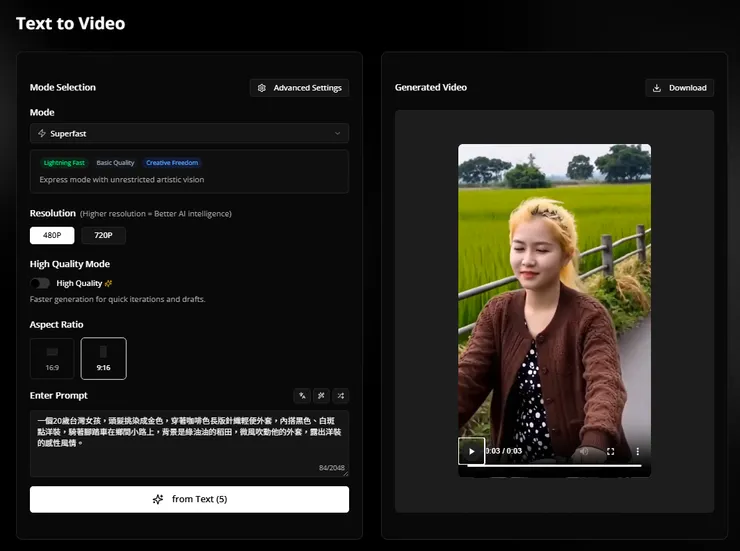Click the 0:03 / 0:03 timestamp

point(504,451)
